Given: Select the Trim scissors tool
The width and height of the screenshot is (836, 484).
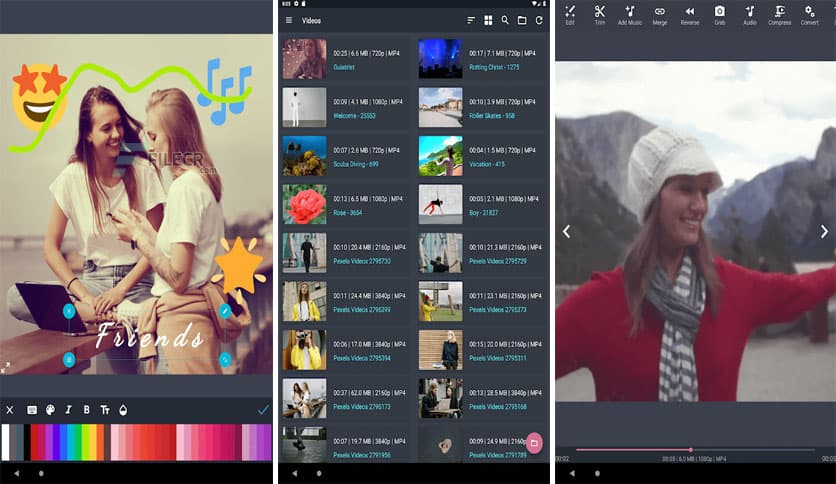Looking at the screenshot, I should coord(600,15).
